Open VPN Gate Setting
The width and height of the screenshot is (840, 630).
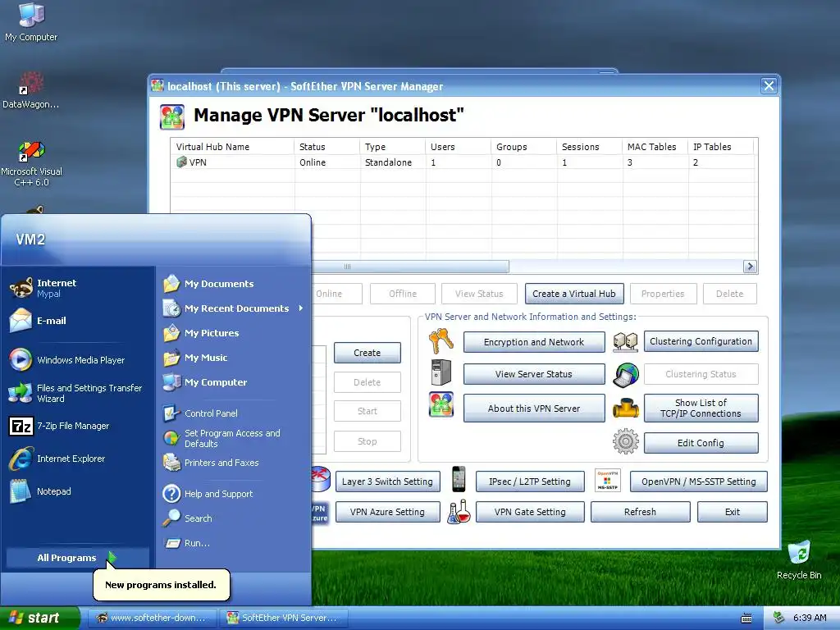(529, 512)
